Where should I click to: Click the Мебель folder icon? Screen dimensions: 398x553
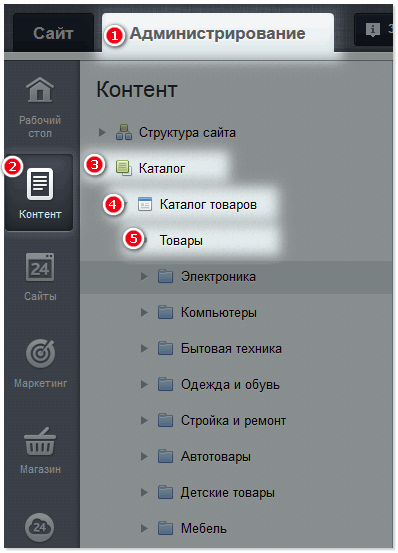tap(165, 528)
